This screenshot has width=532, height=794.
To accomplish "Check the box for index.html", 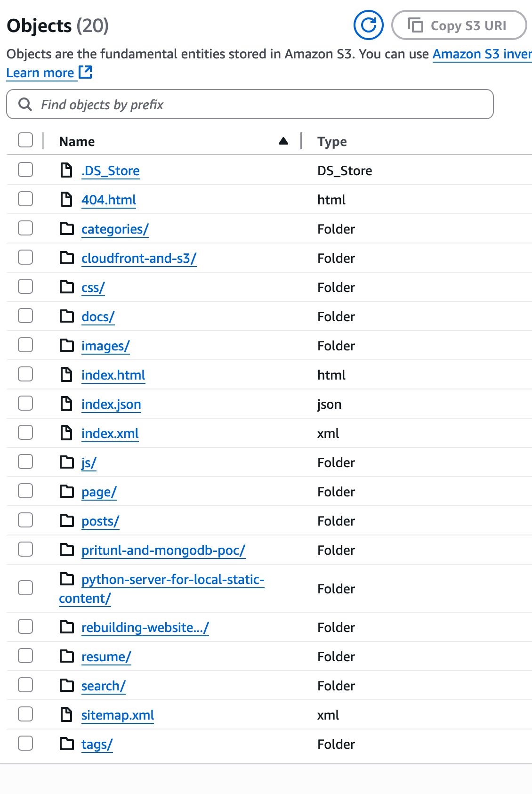I will click(x=25, y=375).
